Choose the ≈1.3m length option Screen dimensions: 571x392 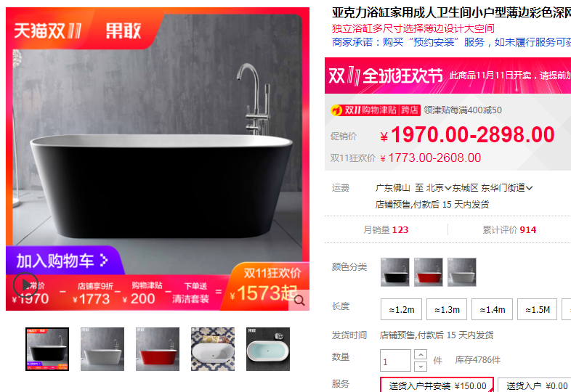447,309
